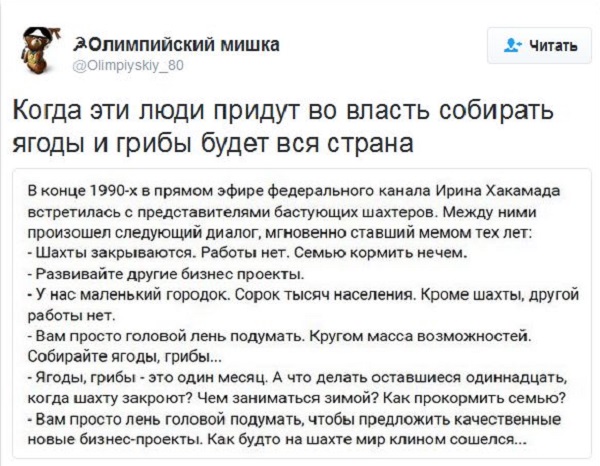Click the line starting 'В конце 1990-х'

[x=294, y=190]
